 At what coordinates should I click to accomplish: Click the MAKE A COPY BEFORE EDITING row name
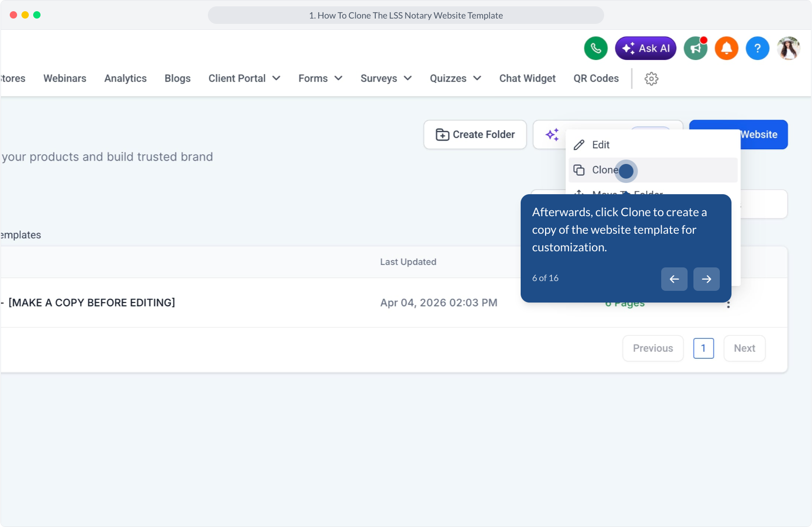(x=92, y=303)
